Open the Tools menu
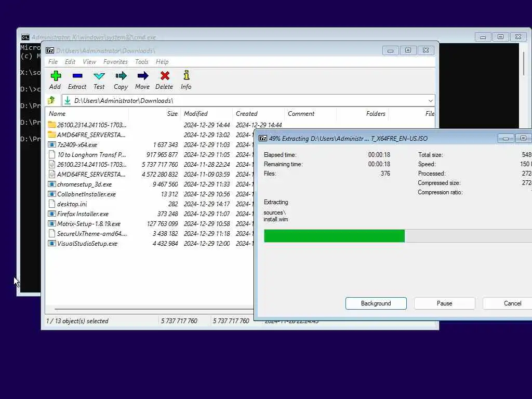Viewport: 532px width, 399px height. [x=141, y=62]
